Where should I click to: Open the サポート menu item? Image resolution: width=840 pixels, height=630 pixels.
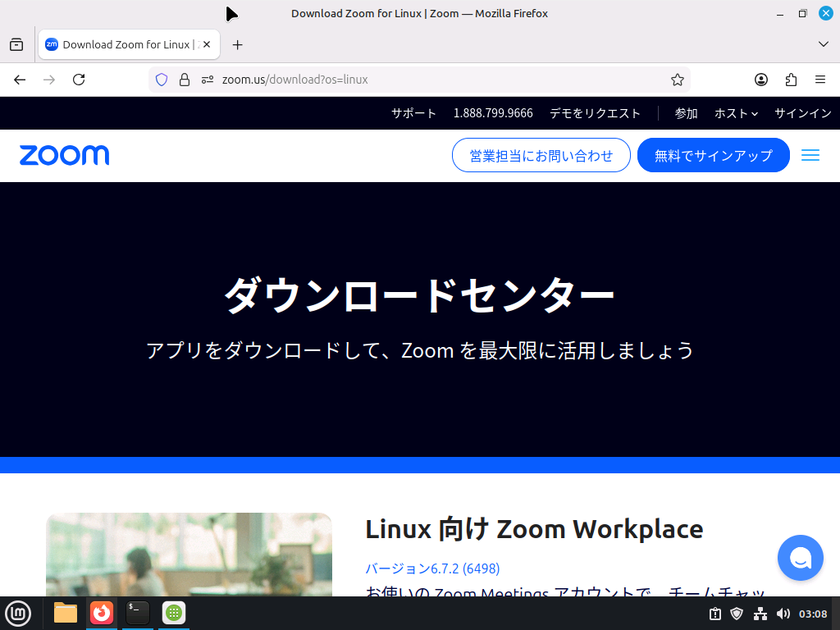(x=413, y=113)
